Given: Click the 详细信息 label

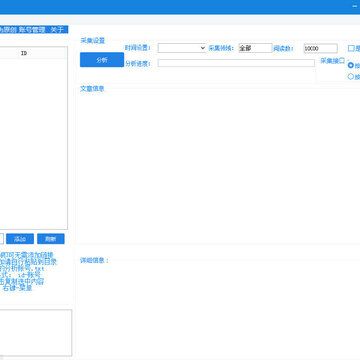Looking at the screenshot, I should [95, 260].
